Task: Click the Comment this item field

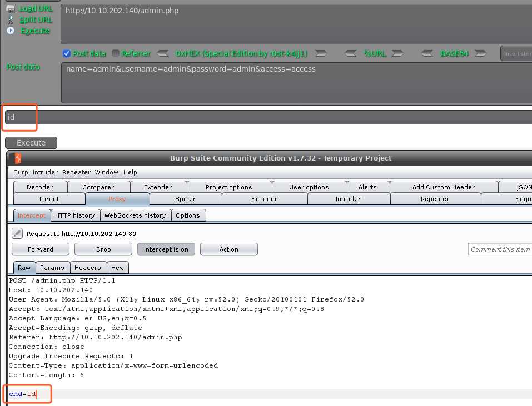Action: 500,249
